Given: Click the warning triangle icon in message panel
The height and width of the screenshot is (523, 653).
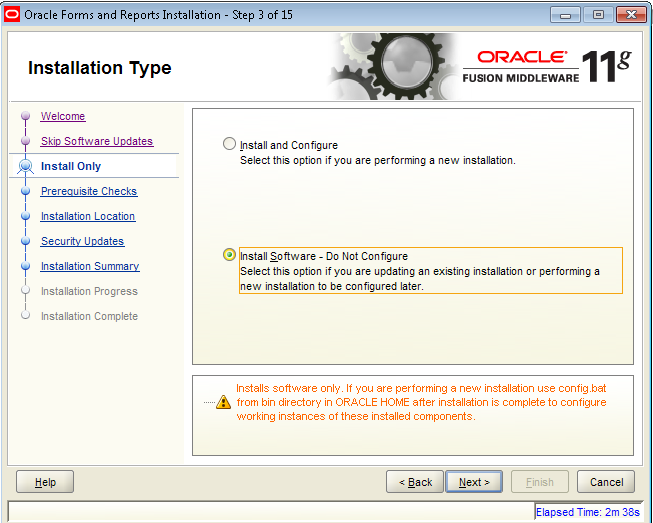Looking at the screenshot, I should point(224,402).
